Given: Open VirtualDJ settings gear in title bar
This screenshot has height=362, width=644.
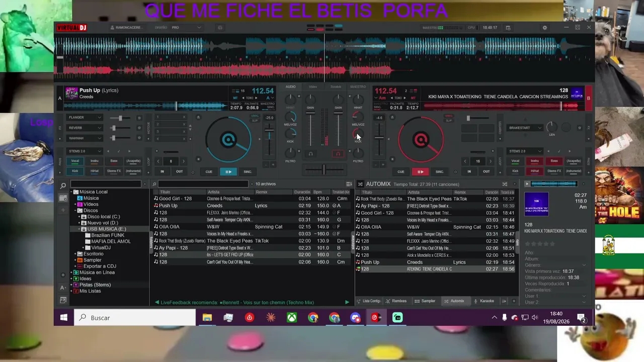Looking at the screenshot, I should [544, 28].
